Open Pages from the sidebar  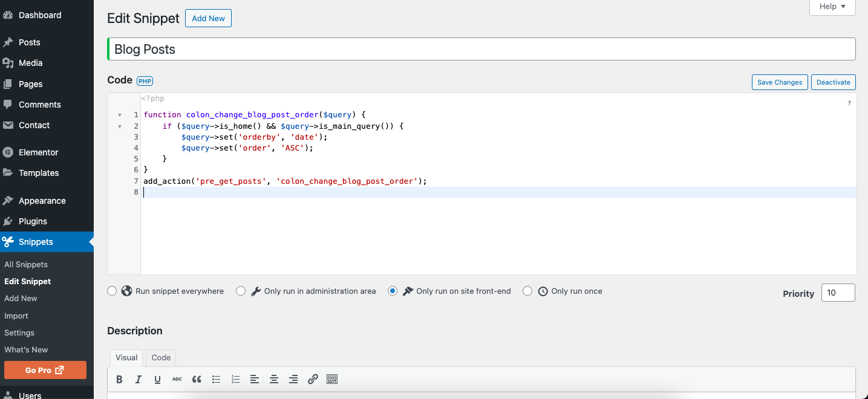click(x=30, y=84)
